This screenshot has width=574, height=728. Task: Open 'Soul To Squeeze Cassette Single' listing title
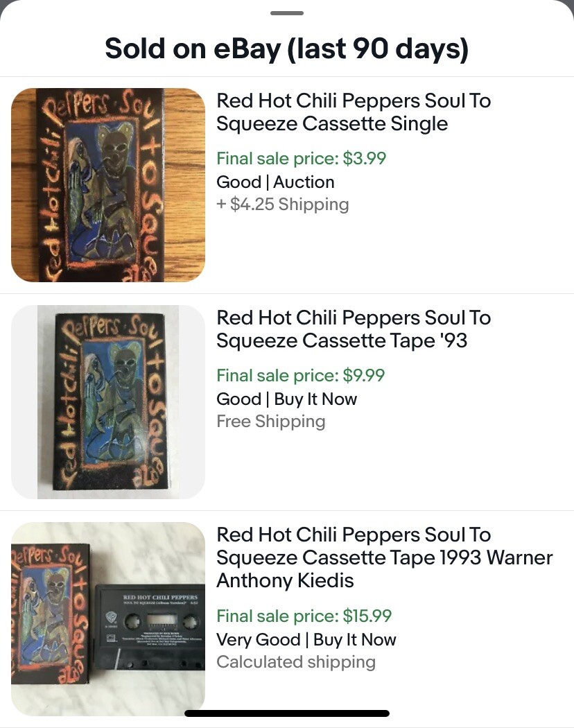(354, 112)
